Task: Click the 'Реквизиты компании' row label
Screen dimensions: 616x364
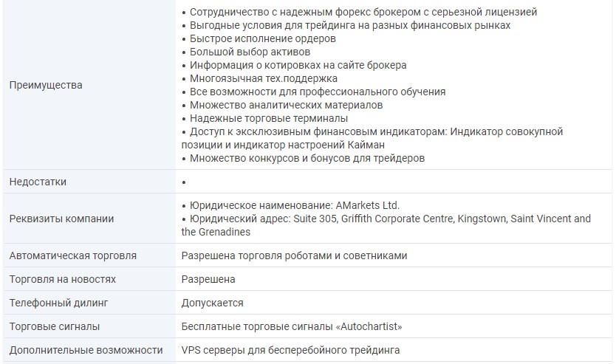Action: click(61, 219)
